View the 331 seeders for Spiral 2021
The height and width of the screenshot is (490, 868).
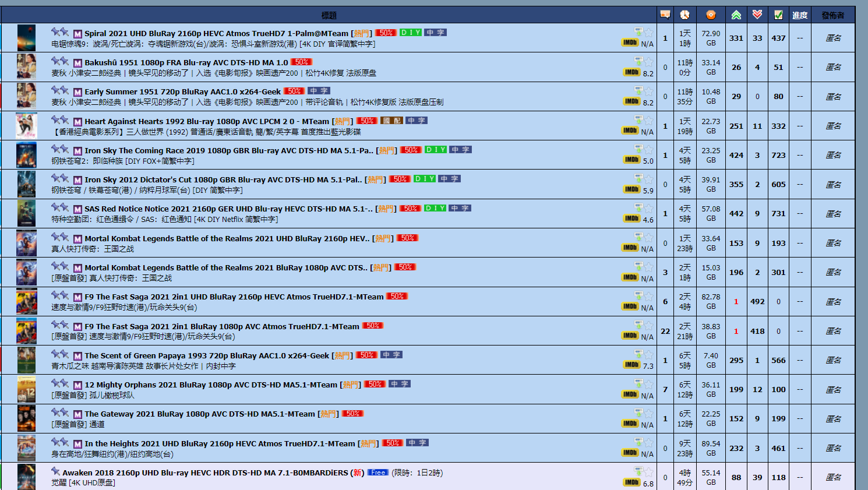[736, 38]
